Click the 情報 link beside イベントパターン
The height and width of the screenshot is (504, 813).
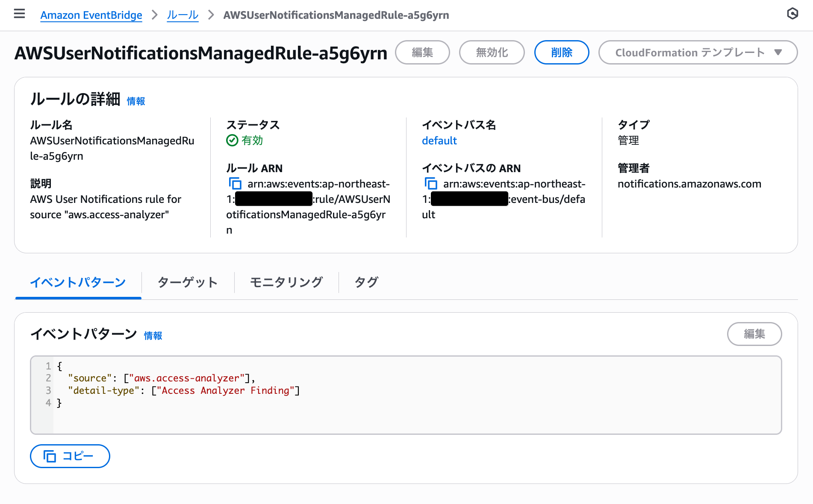pos(153,336)
